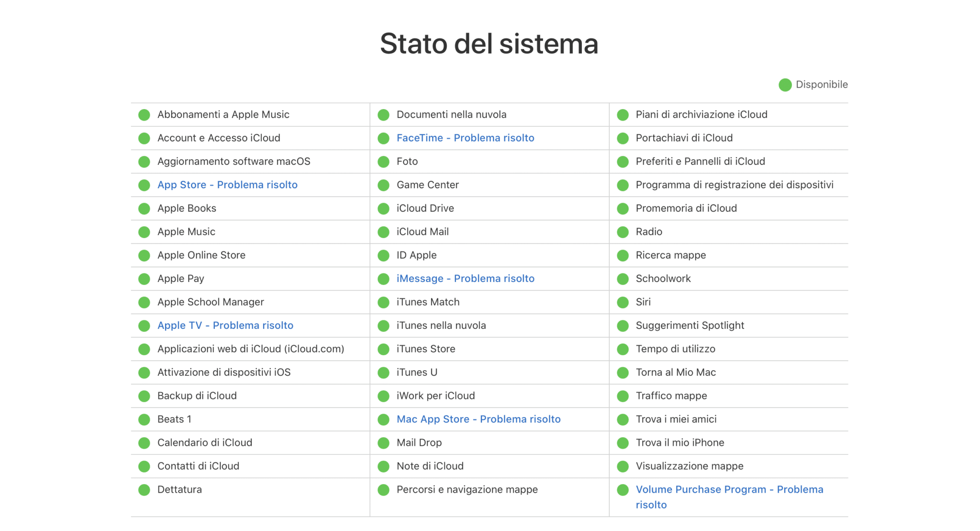Screen dimensions: 980x531
Task: Open App Store - Problema risolto link
Action: (x=227, y=185)
